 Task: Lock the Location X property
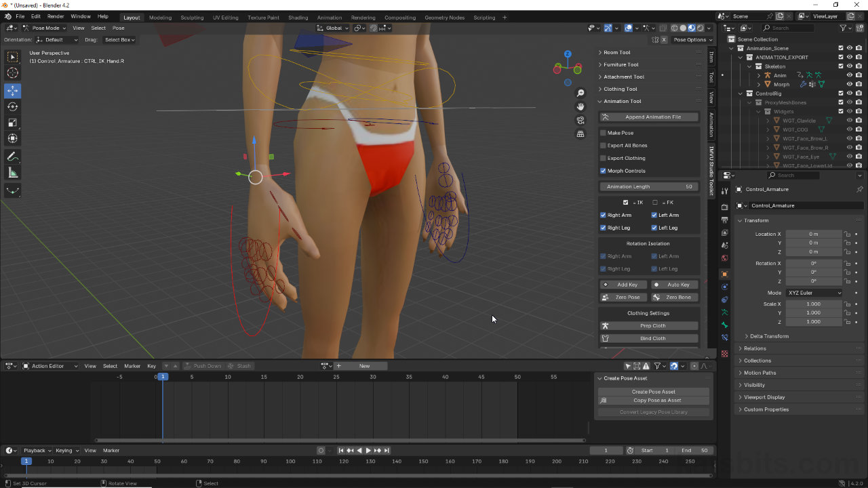coord(847,234)
